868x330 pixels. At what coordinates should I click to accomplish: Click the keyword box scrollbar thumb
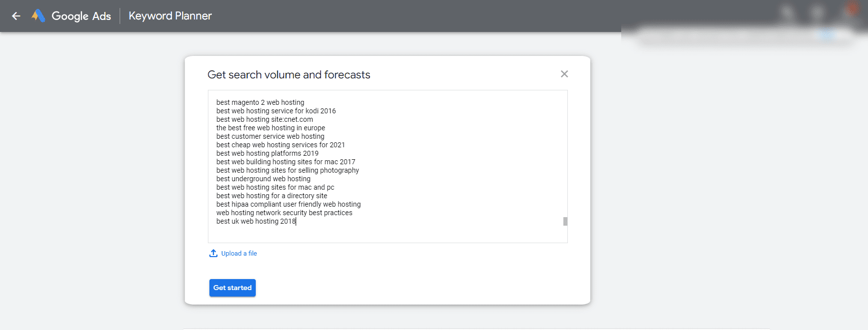tap(565, 221)
